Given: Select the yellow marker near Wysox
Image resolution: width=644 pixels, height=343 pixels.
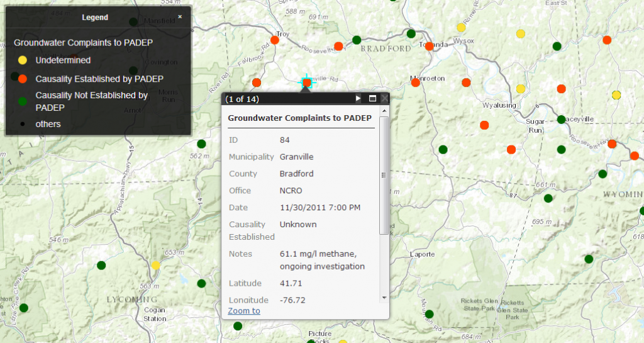Looking at the screenshot, I should 461,28.
